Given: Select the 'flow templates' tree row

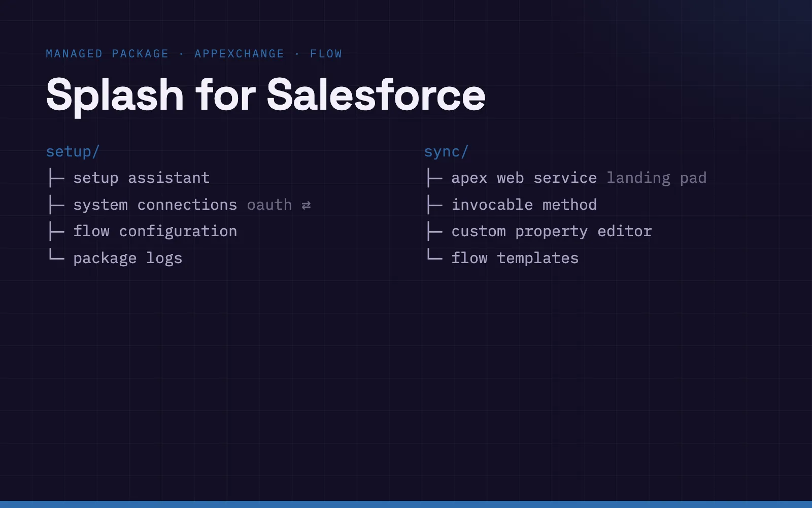Looking at the screenshot, I should [x=502, y=258].
